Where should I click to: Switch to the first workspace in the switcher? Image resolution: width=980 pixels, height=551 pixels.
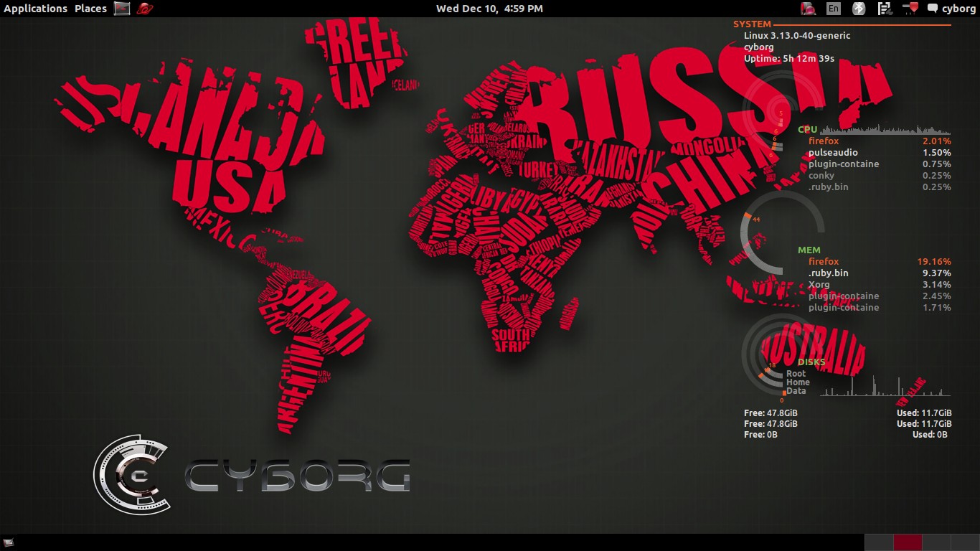click(879, 542)
